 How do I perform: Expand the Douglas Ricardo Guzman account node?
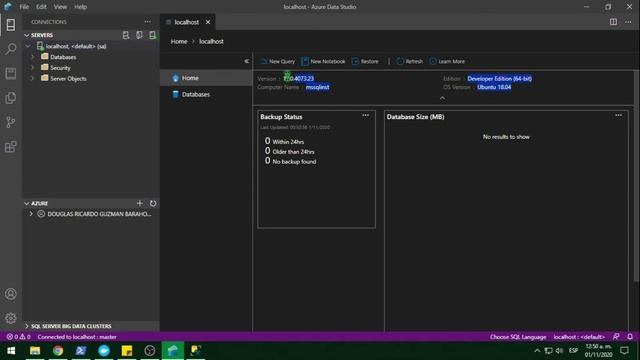31,214
